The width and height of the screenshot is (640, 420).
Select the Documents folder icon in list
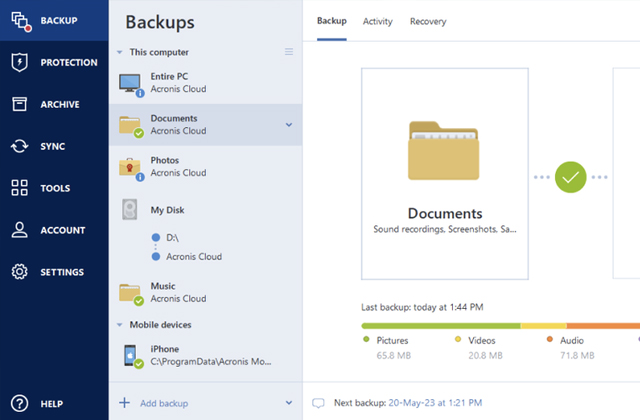coord(131,126)
